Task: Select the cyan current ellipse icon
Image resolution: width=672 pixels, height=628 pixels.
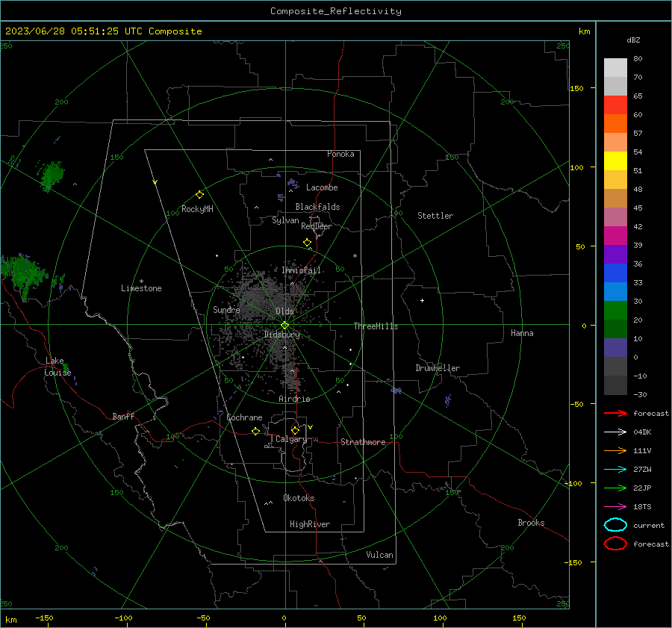Action: [615, 525]
